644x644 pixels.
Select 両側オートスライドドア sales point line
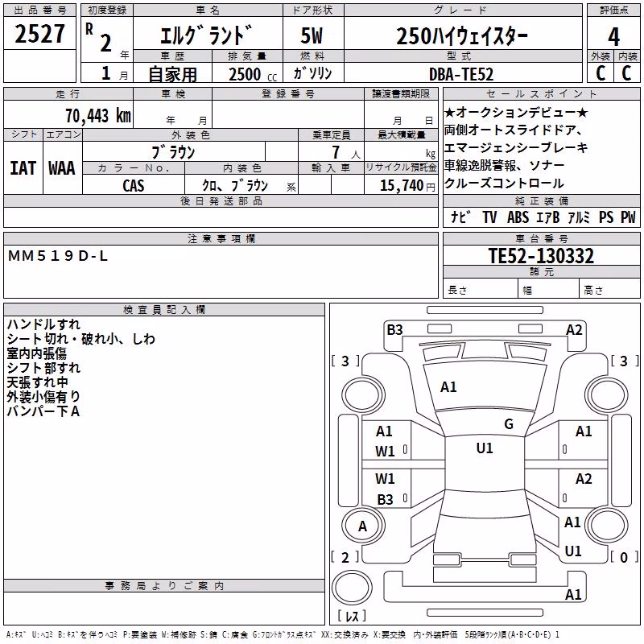pos(513,130)
